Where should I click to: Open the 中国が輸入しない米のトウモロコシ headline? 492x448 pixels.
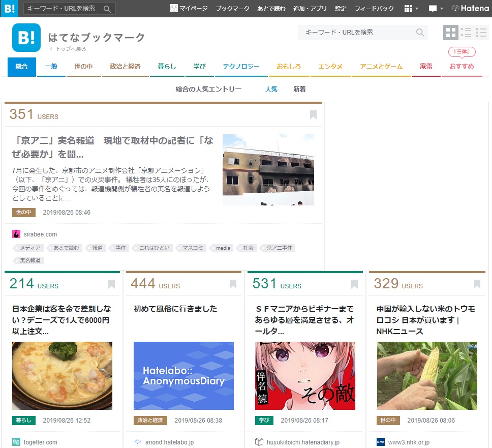tap(426, 320)
